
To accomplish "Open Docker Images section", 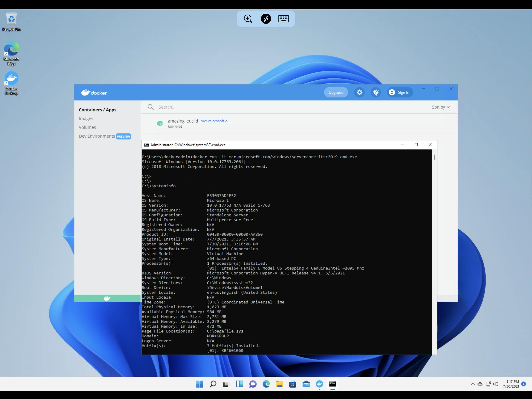I will point(86,118).
